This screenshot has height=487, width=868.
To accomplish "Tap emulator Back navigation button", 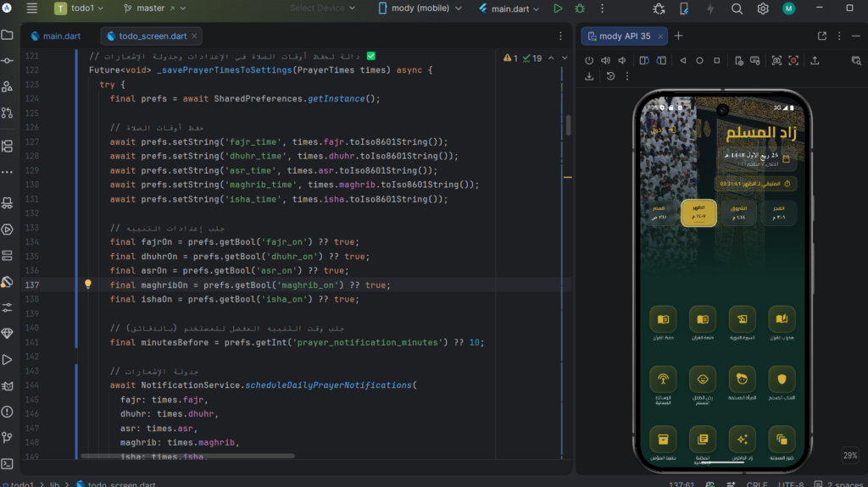I will click(x=683, y=60).
